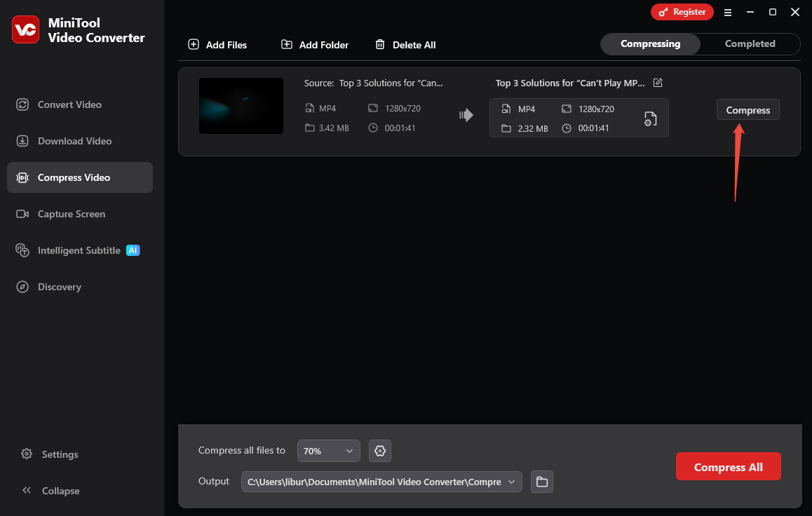This screenshot has width=812, height=516.
Task: Start compression with the Compress button
Action: coord(747,109)
